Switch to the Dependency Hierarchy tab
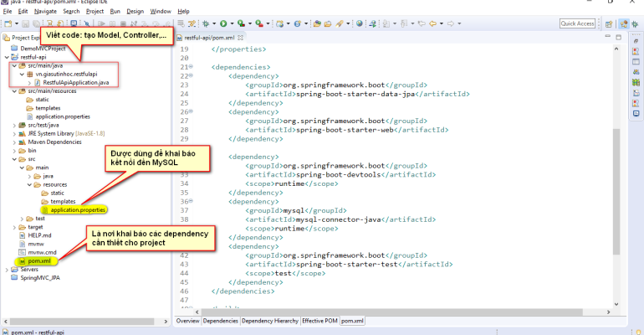This screenshot has height=335, width=644. click(x=270, y=321)
